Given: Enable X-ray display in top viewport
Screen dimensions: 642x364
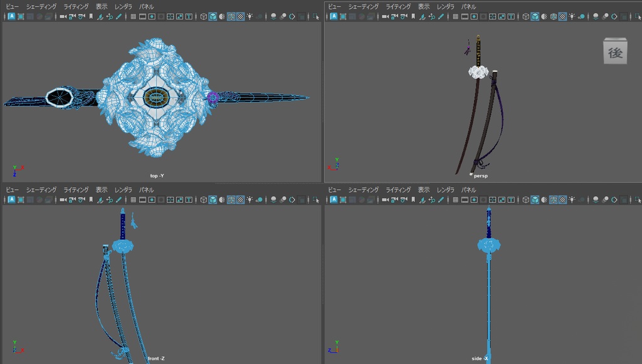Looking at the screenshot, I should 231,16.
